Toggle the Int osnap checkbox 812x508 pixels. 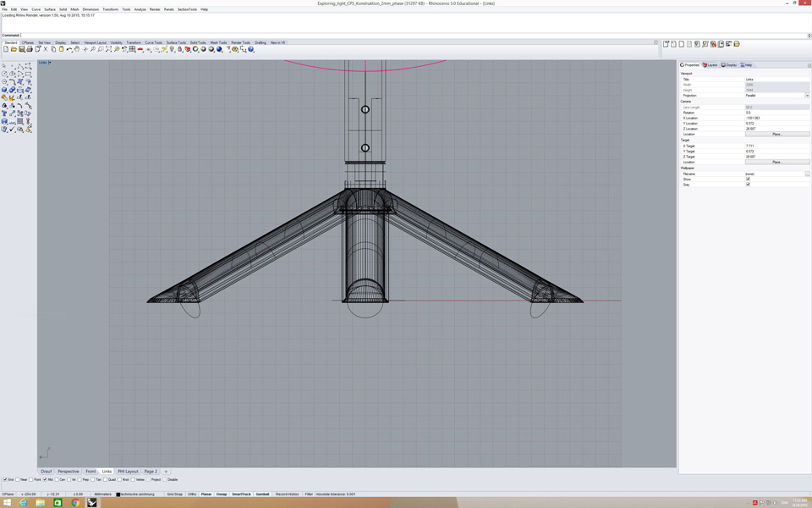point(70,479)
